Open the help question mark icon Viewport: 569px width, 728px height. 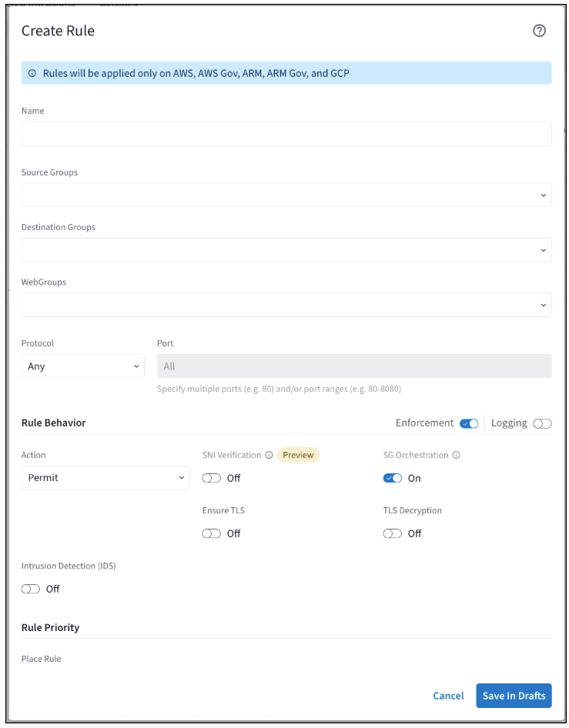pos(539,31)
